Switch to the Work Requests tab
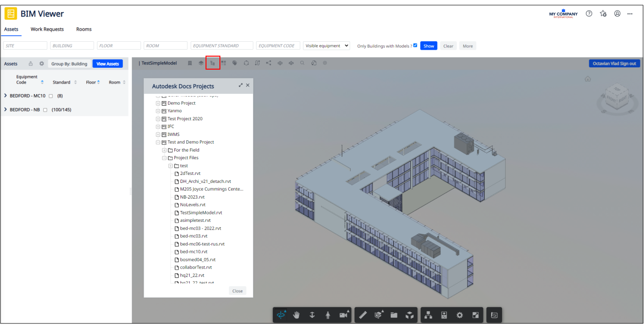The width and height of the screenshot is (644, 329). 47,29
